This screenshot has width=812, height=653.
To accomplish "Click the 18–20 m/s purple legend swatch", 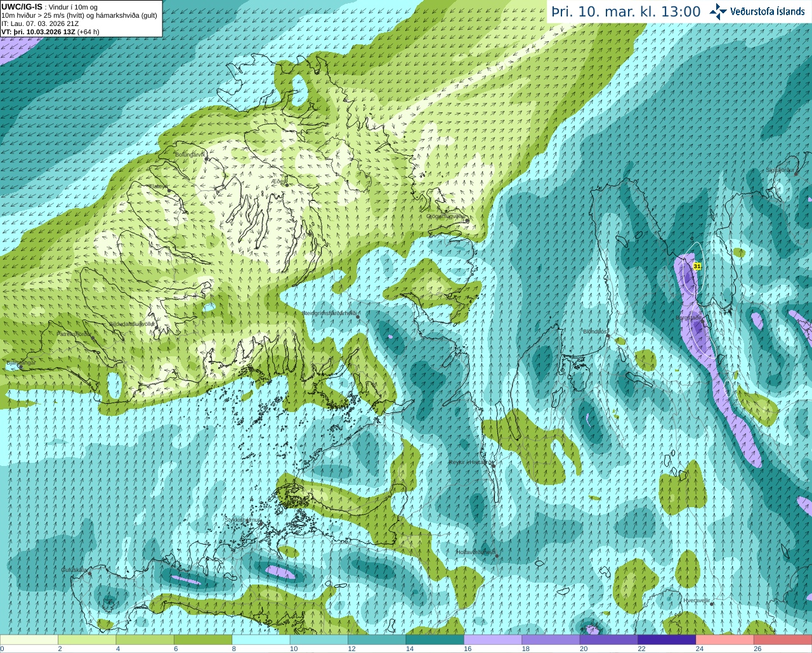I will pos(551,640).
